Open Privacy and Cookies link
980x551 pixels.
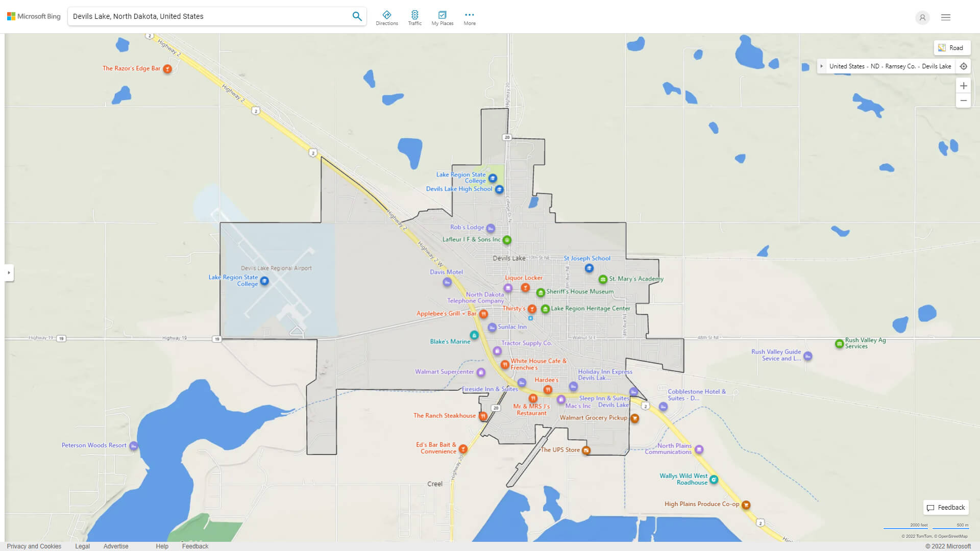(34, 546)
